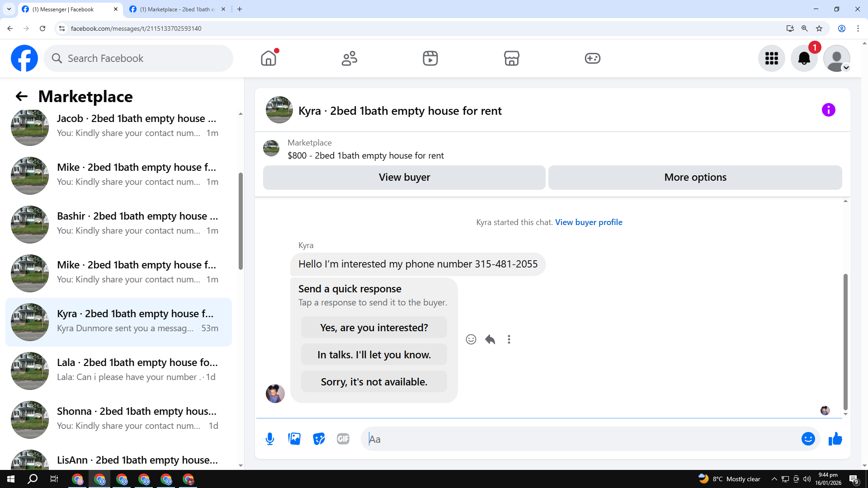868x488 pixels.
Task: Open the sticker picker icon
Action: (319, 439)
